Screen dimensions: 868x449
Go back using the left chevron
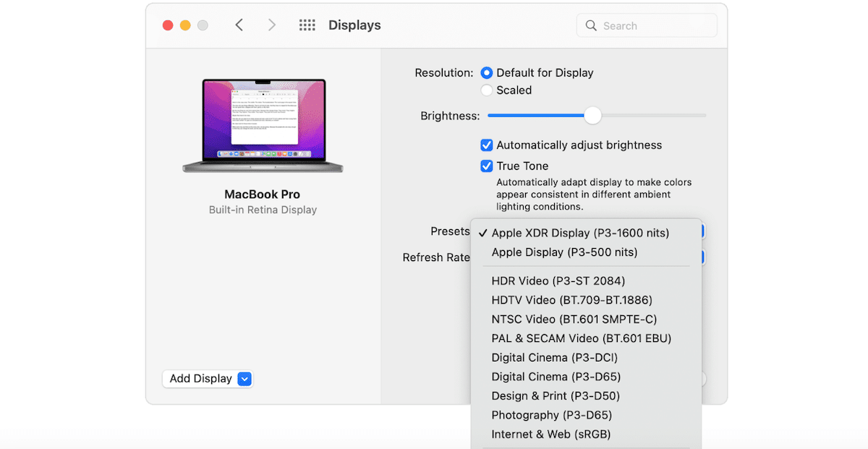pyautogui.click(x=239, y=25)
